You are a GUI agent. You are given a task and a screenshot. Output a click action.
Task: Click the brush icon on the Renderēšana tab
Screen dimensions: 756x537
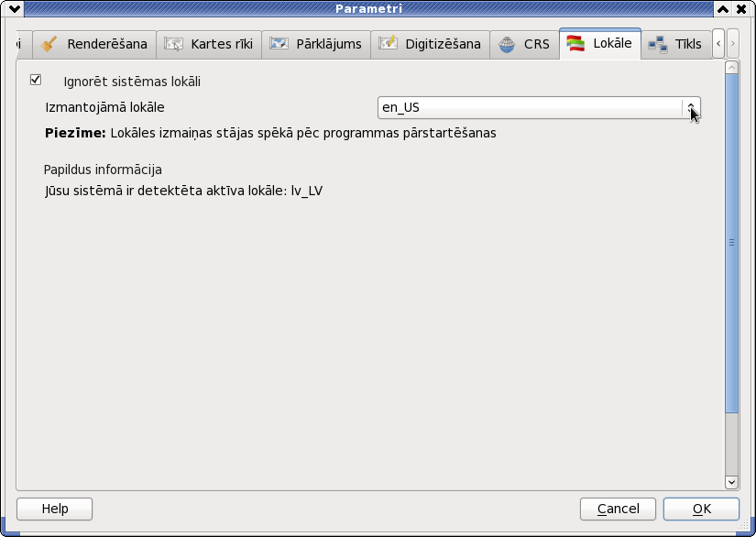pyautogui.click(x=49, y=44)
